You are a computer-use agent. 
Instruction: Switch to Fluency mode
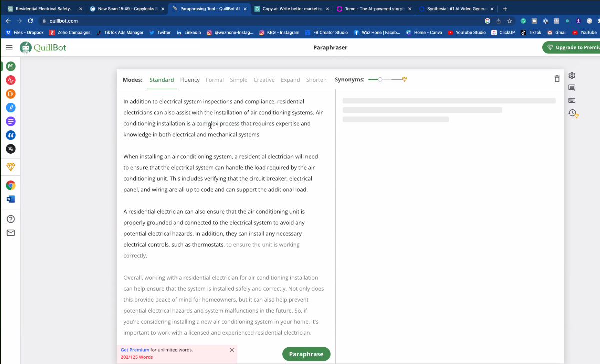tap(190, 80)
